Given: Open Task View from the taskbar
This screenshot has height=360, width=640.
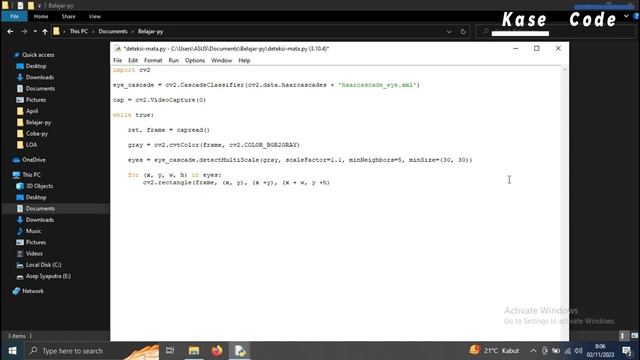Looking at the screenshot, I should [x=170, y=351].
